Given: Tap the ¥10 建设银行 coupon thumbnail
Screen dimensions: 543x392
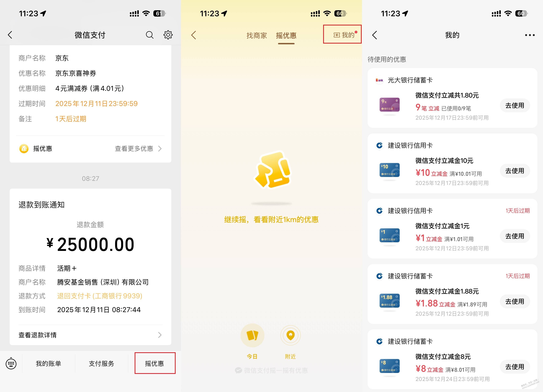Looking at the screenshot, I should [389, 170].
